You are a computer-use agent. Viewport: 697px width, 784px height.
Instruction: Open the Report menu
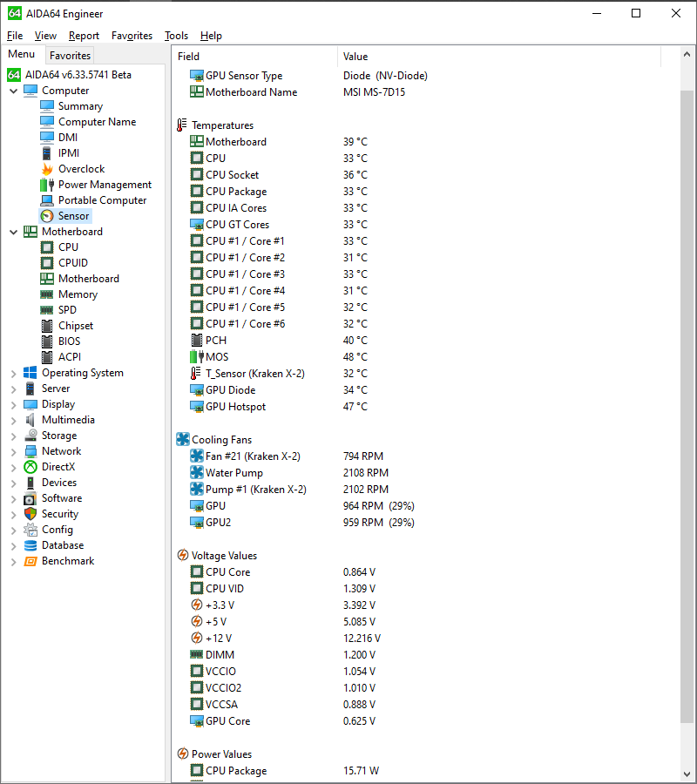click(84, 36)
